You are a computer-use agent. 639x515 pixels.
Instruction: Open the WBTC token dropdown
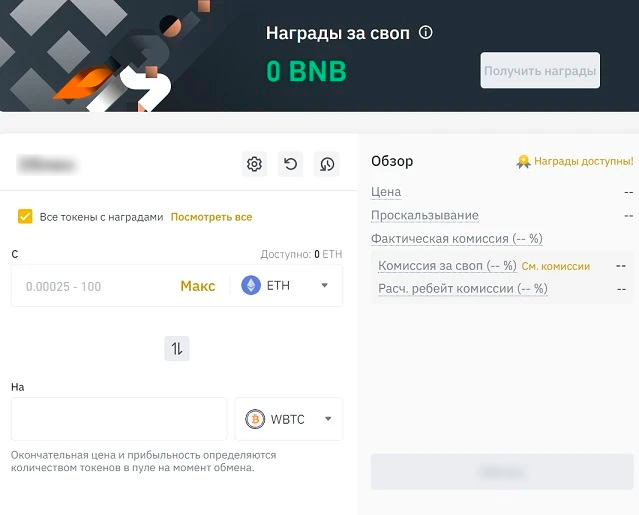(289, 419)
